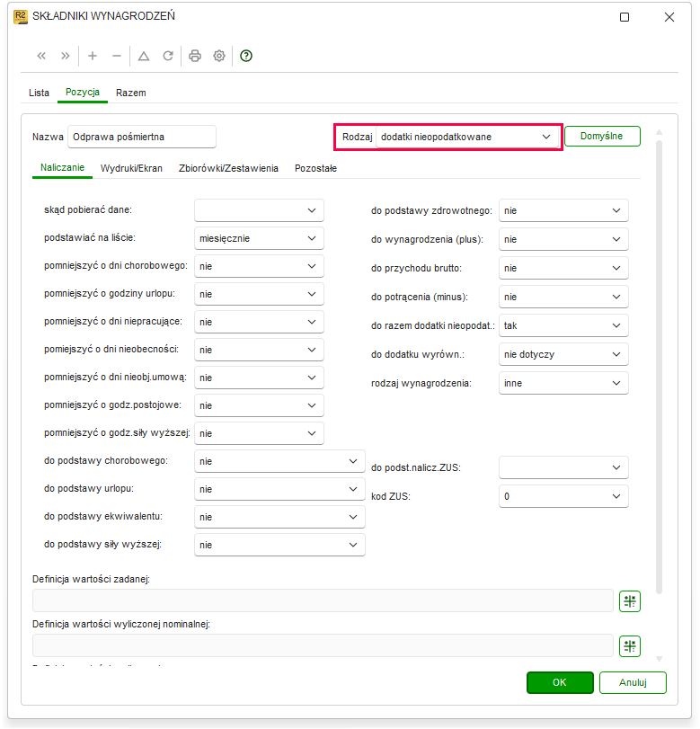Click the R2 application icon in title bar
The image size is (700, 729).
(x=21, y=17)
